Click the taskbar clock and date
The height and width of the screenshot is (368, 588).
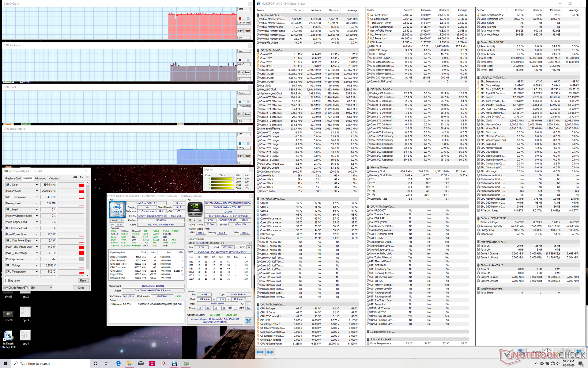pos(568,363)
